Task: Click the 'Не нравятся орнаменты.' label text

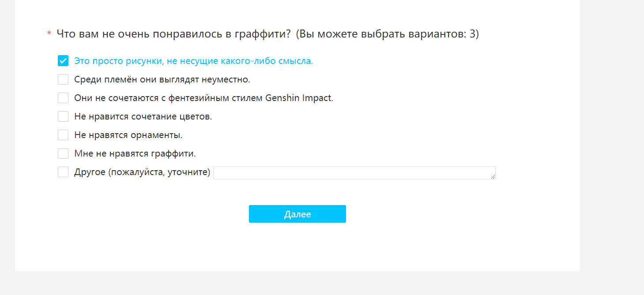Action: (128, 135)
